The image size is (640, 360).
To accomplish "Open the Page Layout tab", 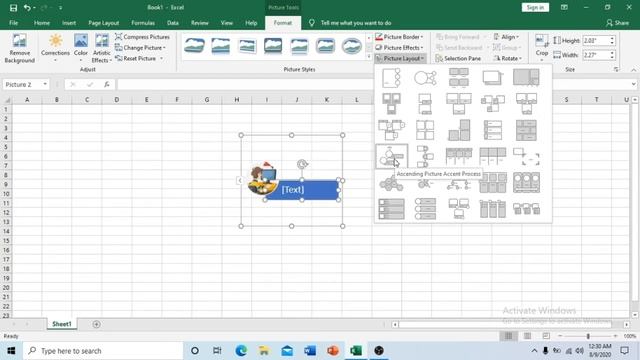I will pyautogui.click(x=104, y=23).
